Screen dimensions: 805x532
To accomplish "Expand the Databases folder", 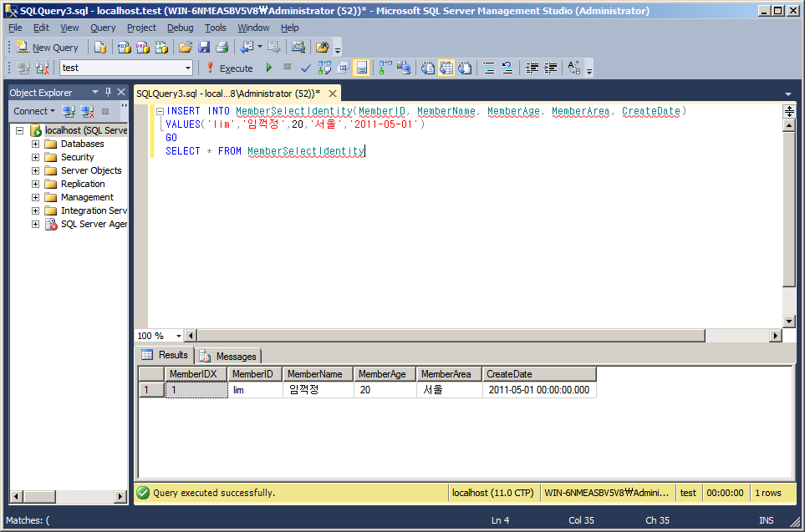I will pyautogui.click(x=35, y=144).
